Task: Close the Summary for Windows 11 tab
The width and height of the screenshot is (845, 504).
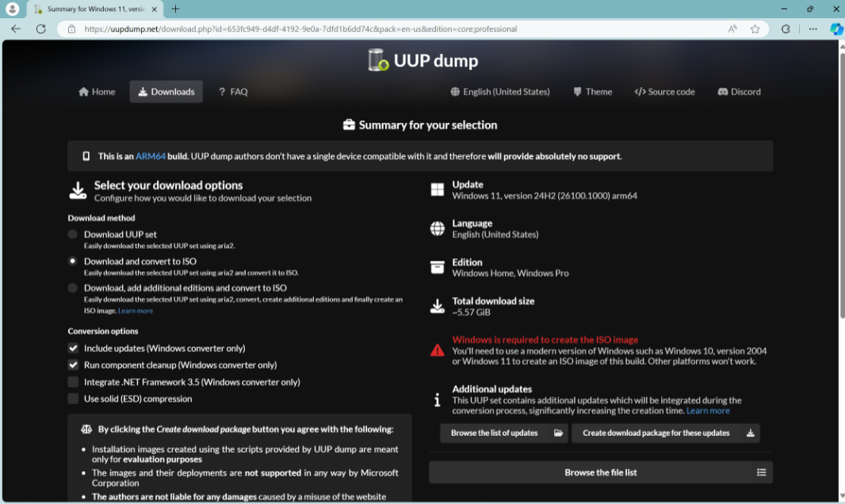Action: click(x=154, y=10)
